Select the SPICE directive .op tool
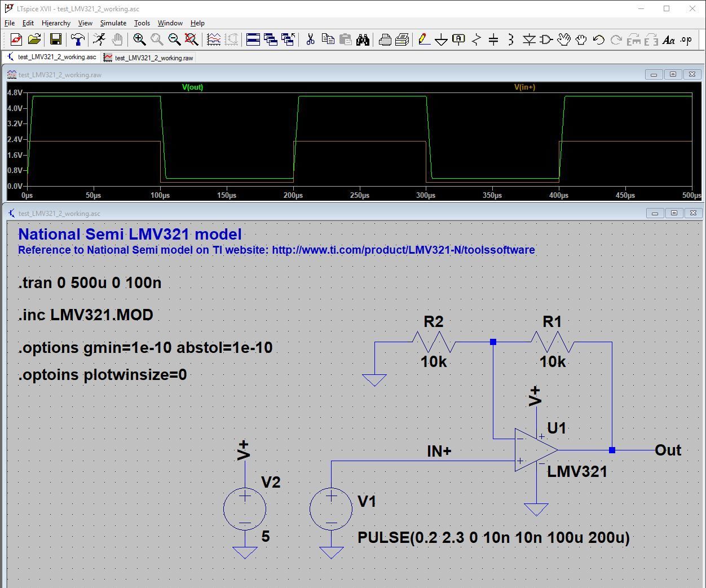This screenshot has width=706, height=588. pyautogui.click(x=686, y=39)
